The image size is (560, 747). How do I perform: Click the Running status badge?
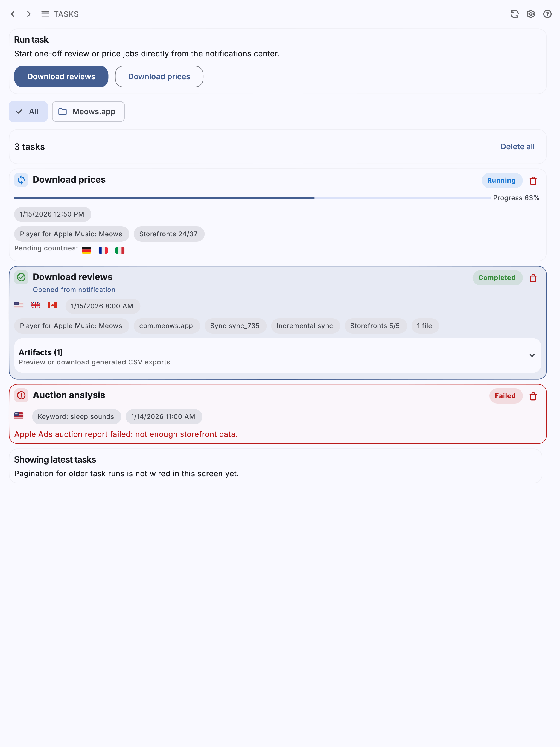(502, 180)
